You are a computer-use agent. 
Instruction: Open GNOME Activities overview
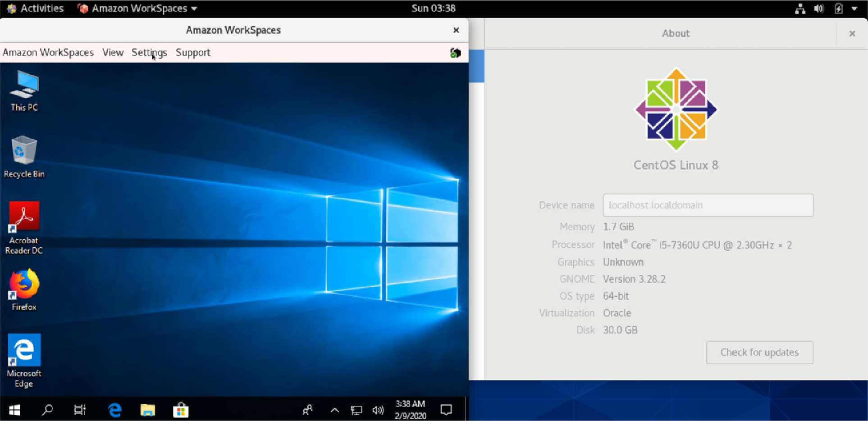pyautogui.click(x=36, y=8)
